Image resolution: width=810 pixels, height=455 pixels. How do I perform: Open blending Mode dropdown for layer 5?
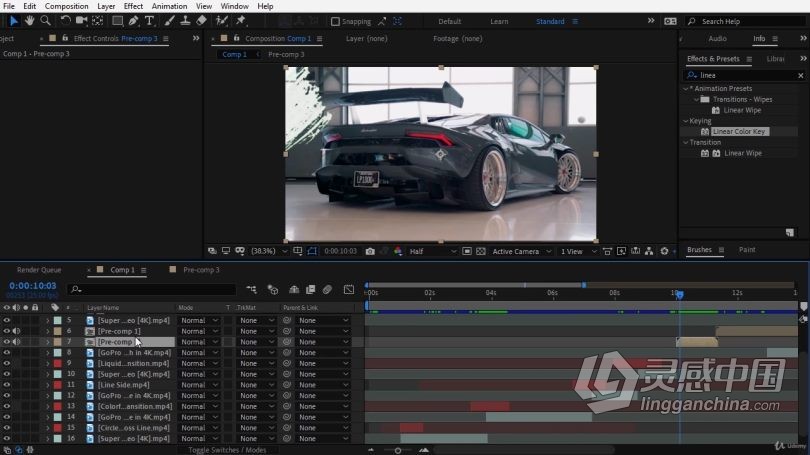199,320
